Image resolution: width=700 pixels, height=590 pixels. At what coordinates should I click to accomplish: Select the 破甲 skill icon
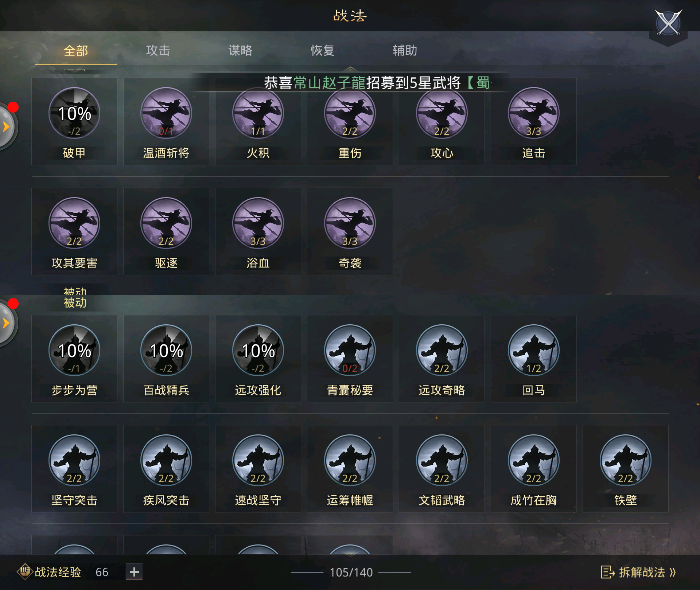coord(74,113)
